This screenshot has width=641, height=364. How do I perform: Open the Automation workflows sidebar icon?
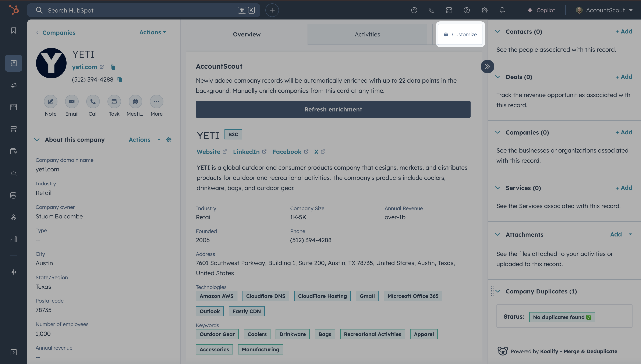(14, 218)
